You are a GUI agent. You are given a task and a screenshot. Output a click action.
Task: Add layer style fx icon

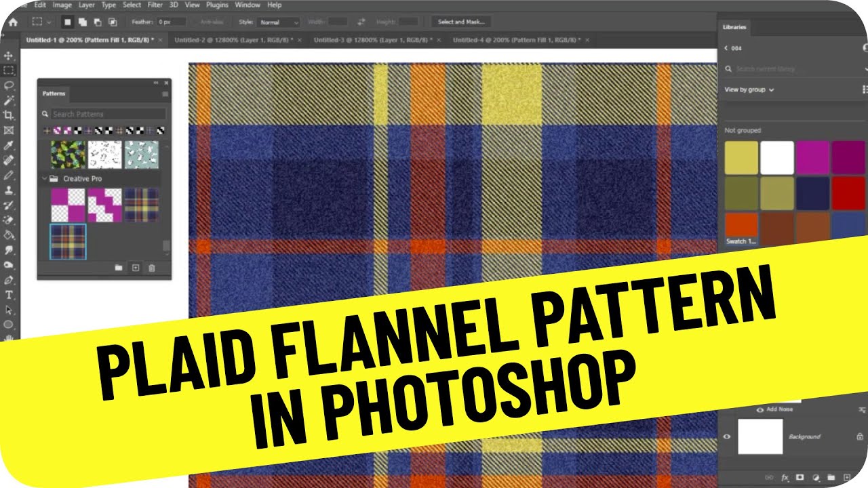point(785,477)
